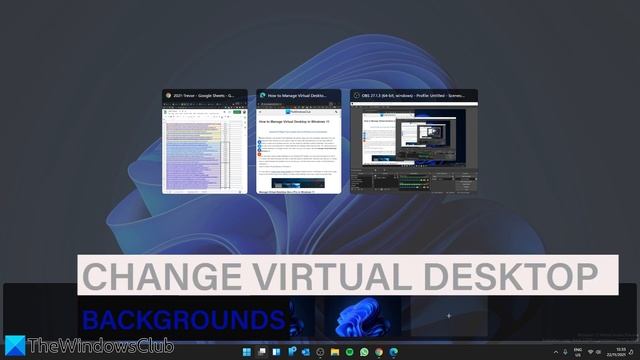640x360 pixels.
Task: Click the Google Sheets window title text
Action: (x=204, y=96)
